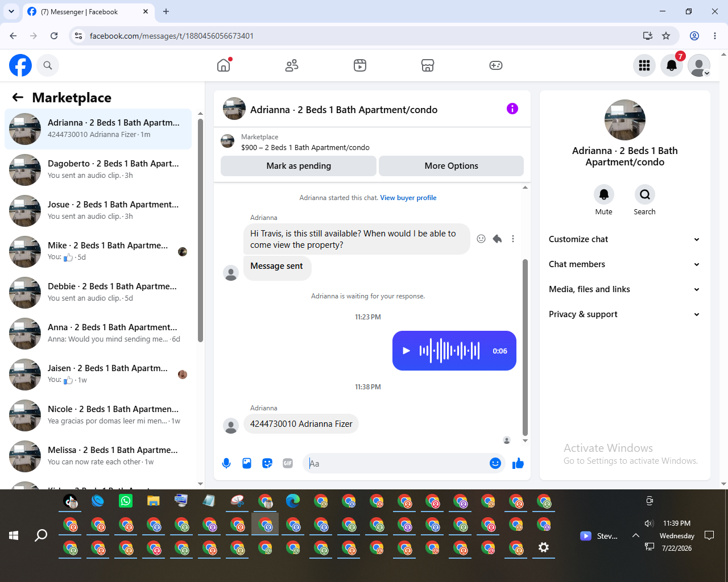Open File Explorer from the taskbar
728x582 pixels.
click(154, 501)
